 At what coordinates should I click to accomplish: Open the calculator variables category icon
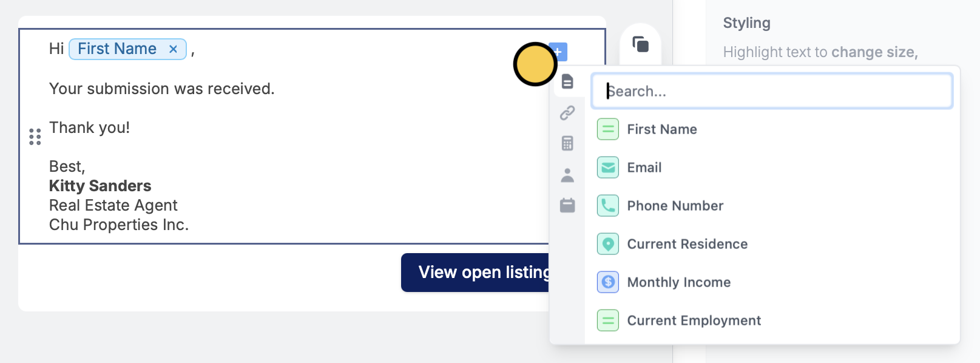click(567, 143)
